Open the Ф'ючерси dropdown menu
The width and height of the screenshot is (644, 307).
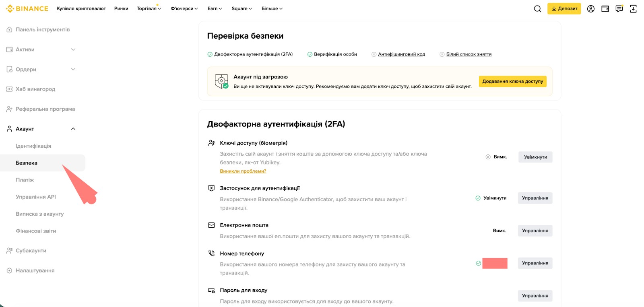[184, 8]
